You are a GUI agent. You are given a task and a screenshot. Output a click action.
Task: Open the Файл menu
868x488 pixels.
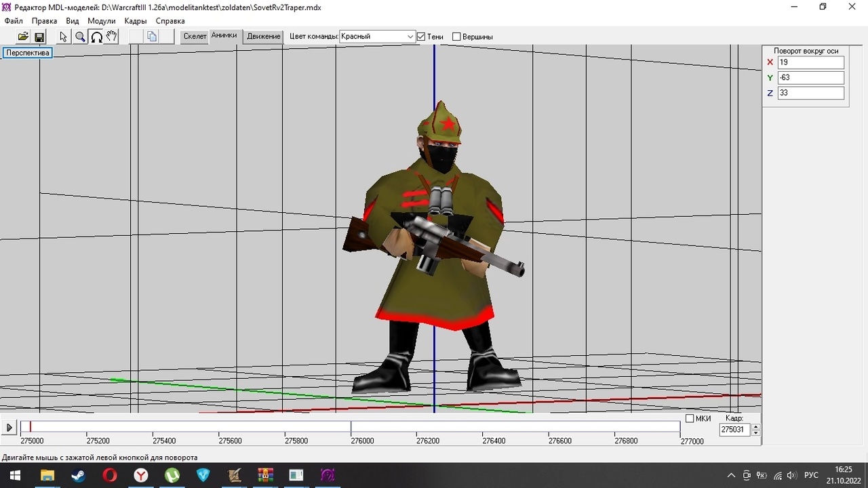14,21
